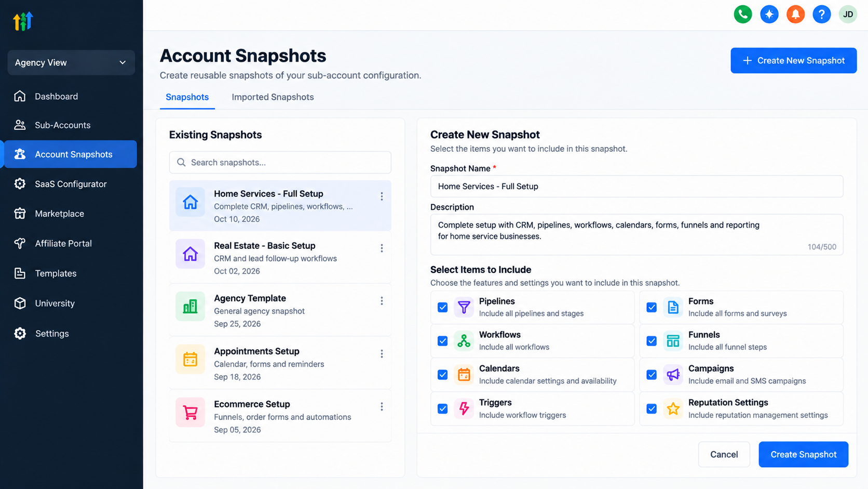This screenshot has height=489, width=868.
Task: Click the Reputation Settings star icon
Action: (x=673, y=408)
